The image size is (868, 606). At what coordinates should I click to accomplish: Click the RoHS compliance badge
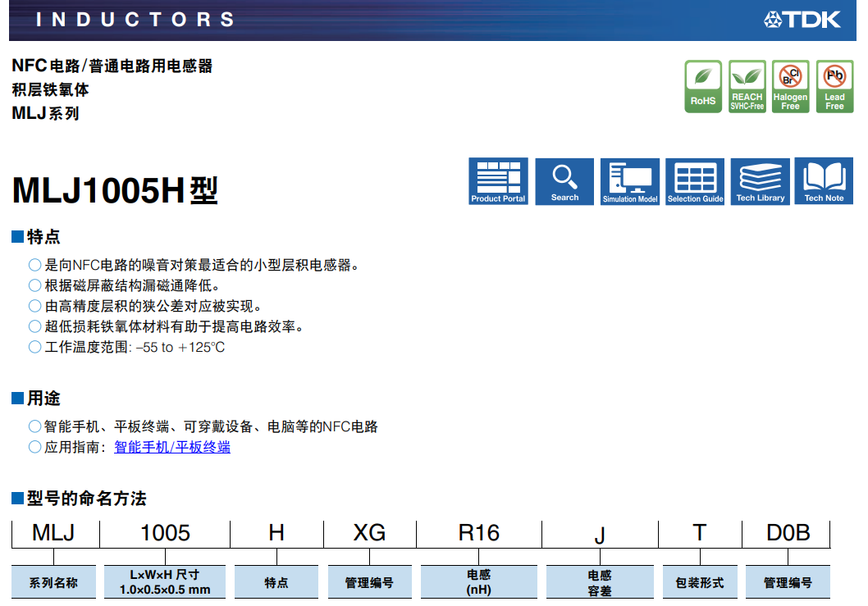[703, 86]
